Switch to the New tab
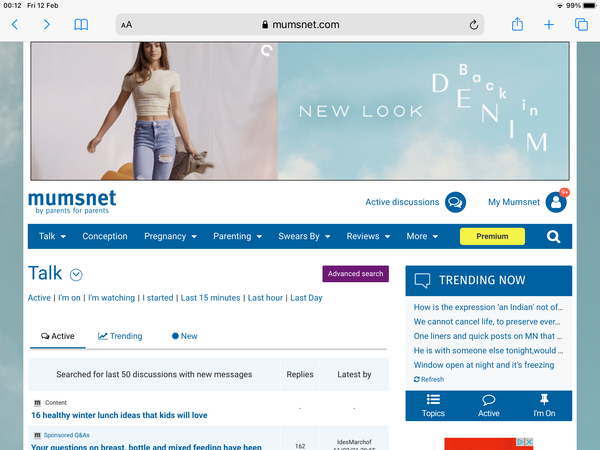The image size is (600, 450). (184, 336)
